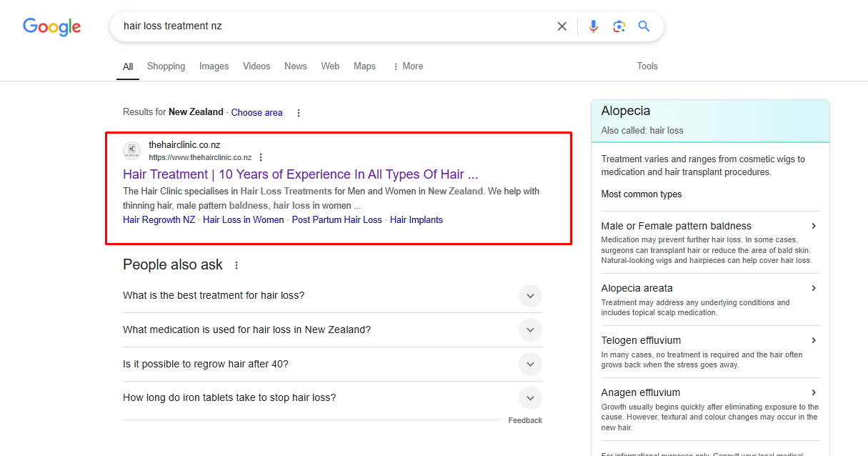Image resolution: width=868 pixels, height=456 pixels.
Task: Expand 'What medication is used for hair loss' question
Action: click(x=332, y=330)
